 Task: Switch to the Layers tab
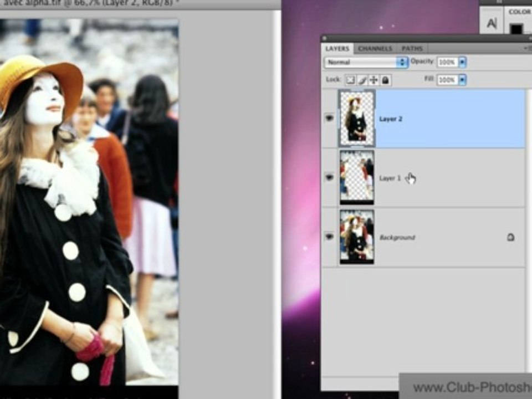pyautogui.click(x=337, y=49)
